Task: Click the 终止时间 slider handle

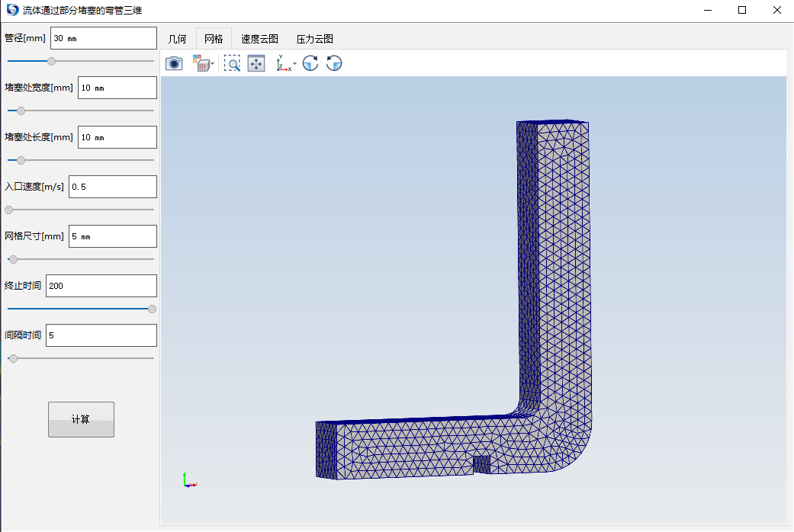Action: coord(152,309)
